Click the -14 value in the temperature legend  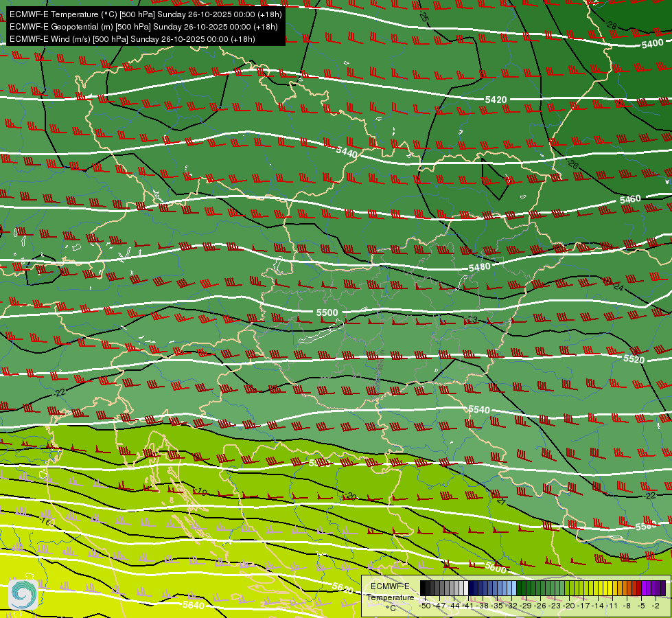pyautogui.click(x=598, y=606)
